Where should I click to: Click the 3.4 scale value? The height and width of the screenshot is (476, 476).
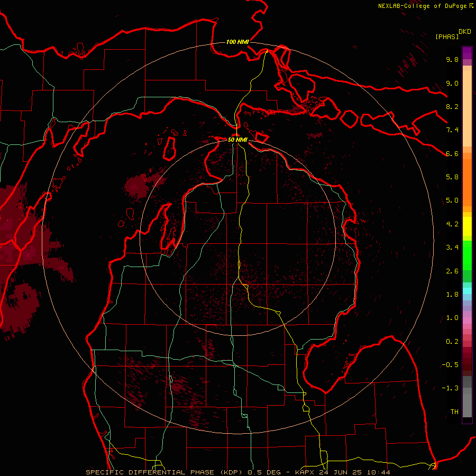click(x=452, y=248)
